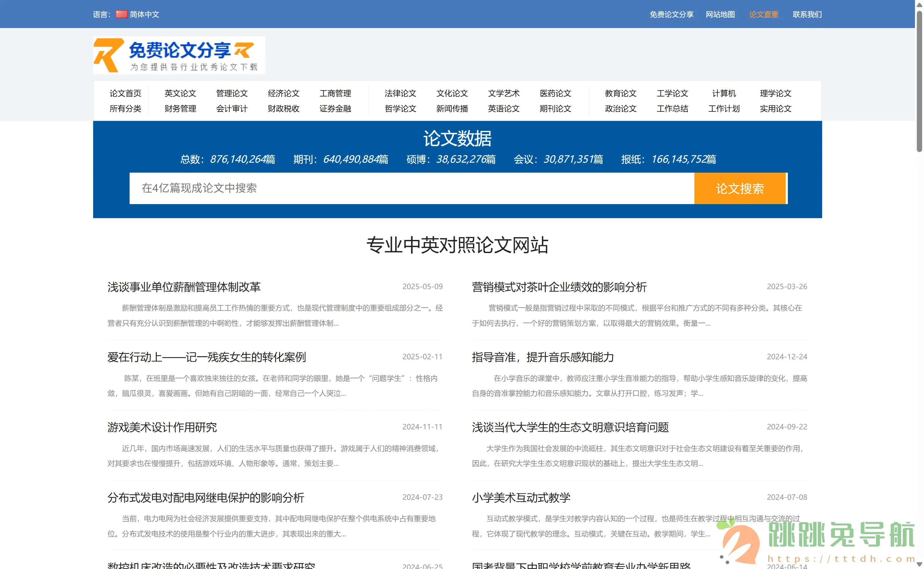This screenshot has width=924, height=569.
Task: Click the orange 论文搜索 button
Action: (740, 188)
